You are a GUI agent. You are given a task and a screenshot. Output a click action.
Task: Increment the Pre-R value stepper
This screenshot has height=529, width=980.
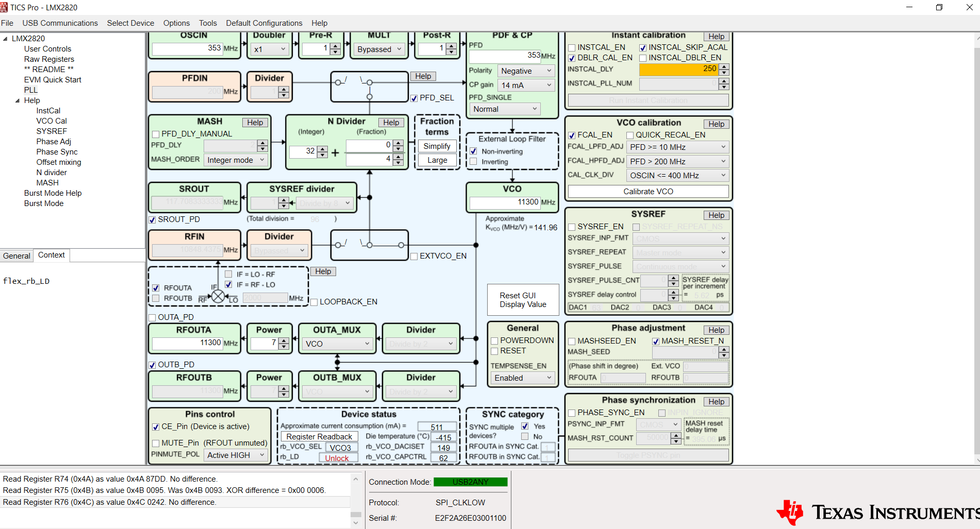(x=335, y=46)
